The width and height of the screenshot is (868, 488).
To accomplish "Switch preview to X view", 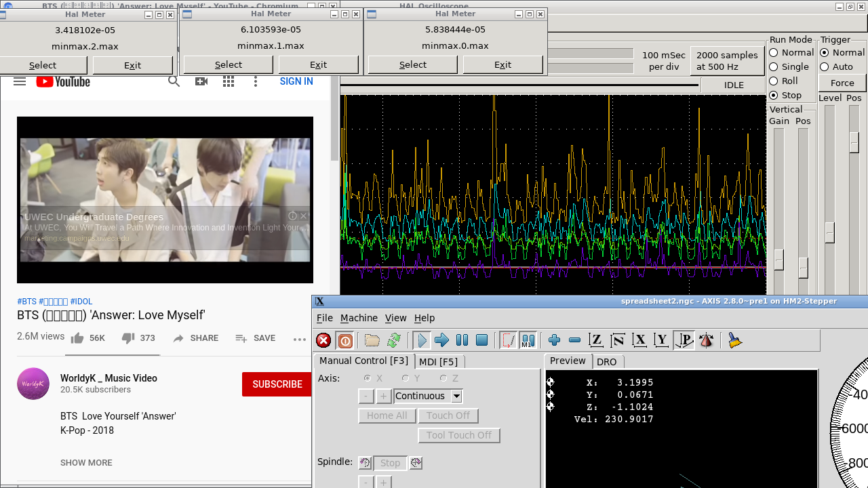I will tap(639, 340).
